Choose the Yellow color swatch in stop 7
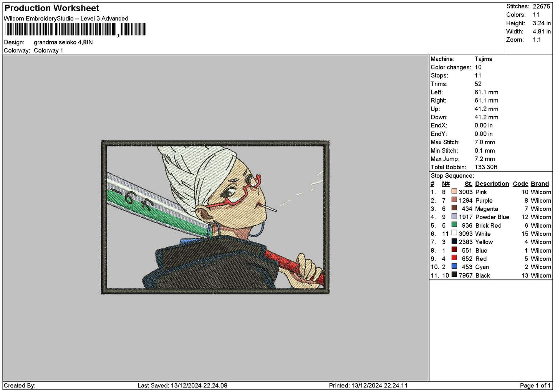The width and height of the screenshot is (555, 392). [454, 241]
